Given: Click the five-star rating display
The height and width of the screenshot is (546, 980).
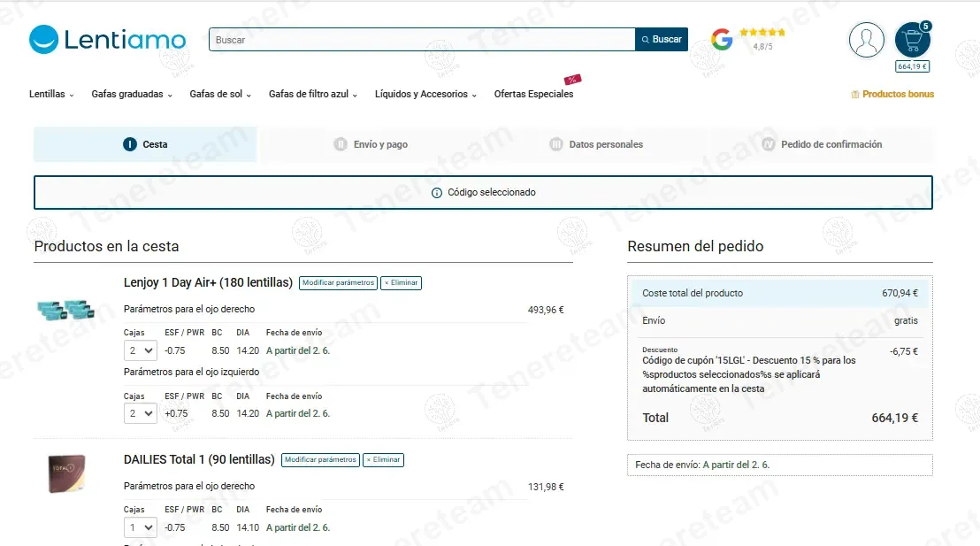Looking at the screenshot, I should (x=762, y=32).
